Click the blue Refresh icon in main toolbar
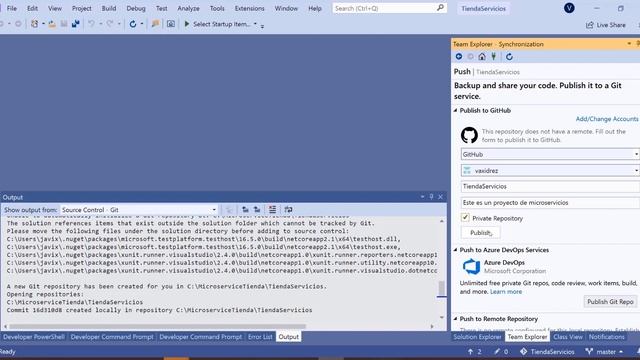 click(133, 24)
